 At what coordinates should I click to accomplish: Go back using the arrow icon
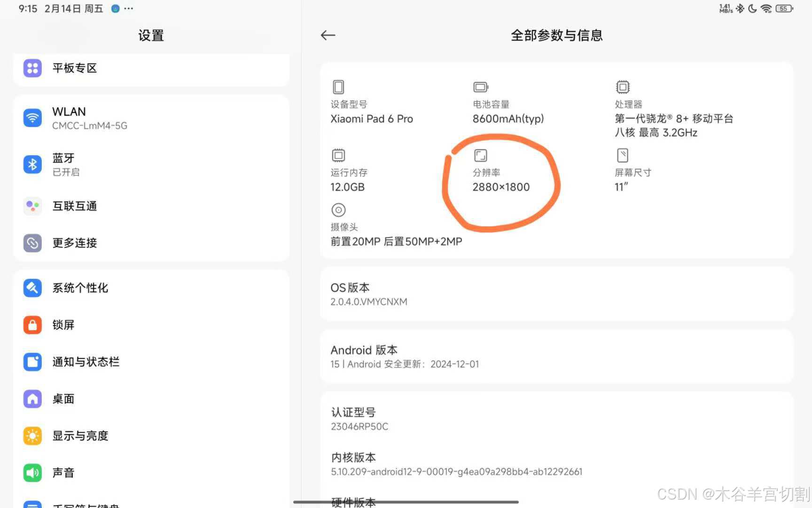pyautogui.click(x=328, y=35)
